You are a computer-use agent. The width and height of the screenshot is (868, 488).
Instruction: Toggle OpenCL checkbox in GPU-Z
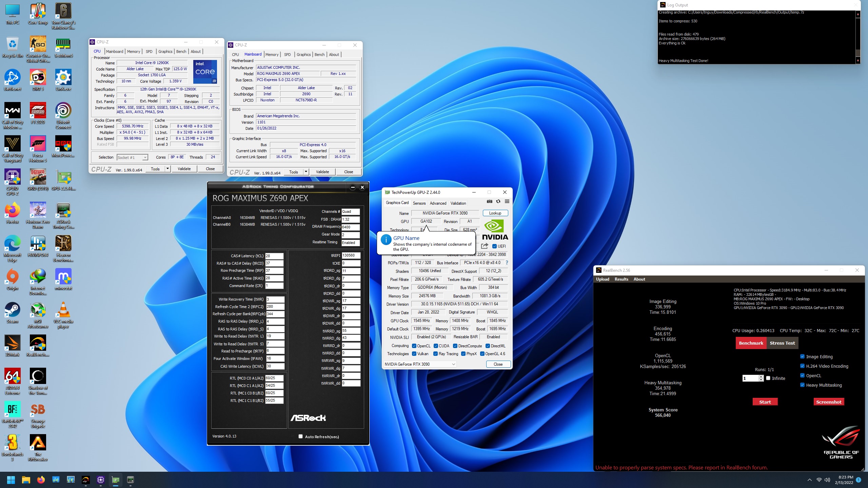click(x=414, y=346)
